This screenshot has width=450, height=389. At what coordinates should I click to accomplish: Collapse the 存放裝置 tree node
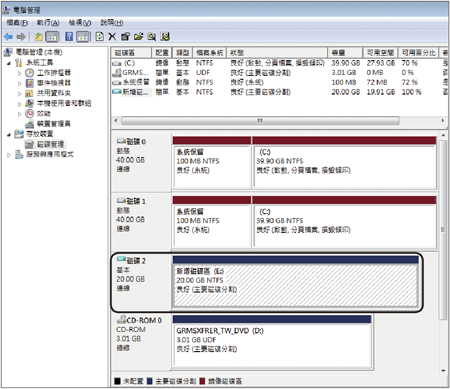9,134
